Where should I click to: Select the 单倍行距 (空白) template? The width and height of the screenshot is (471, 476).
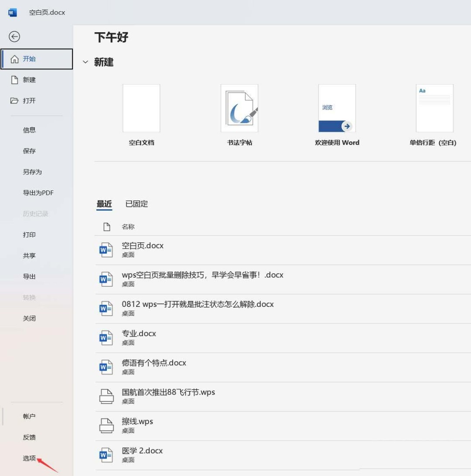point(434,108)
